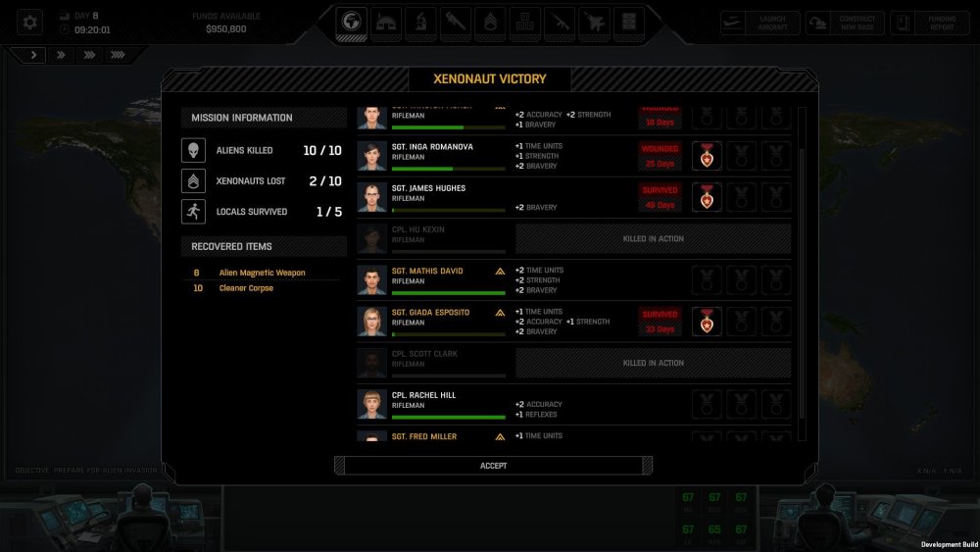This screenshot has width=980, height=552.
Task: Click James Hughes' second empty medal slot
Action: click(x=741, y=197)
